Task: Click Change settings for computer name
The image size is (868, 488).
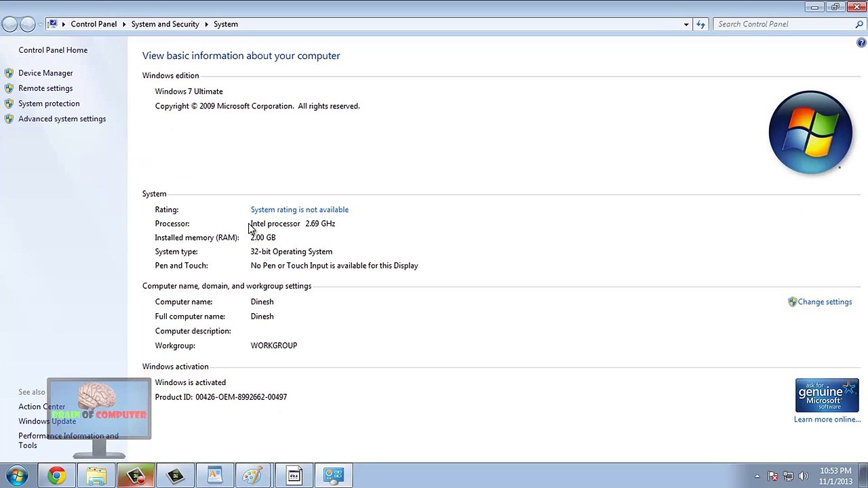Action: click(x=825, y=302)
